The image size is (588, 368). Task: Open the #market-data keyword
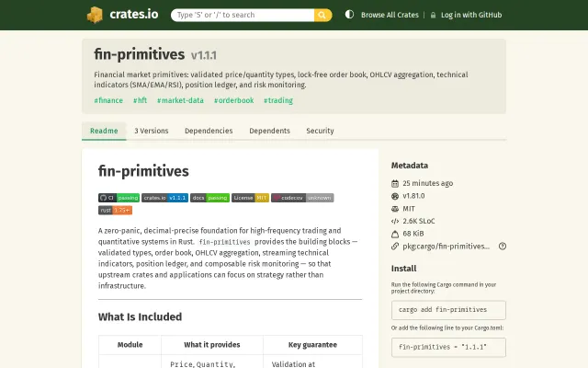(x=180, y=100)
